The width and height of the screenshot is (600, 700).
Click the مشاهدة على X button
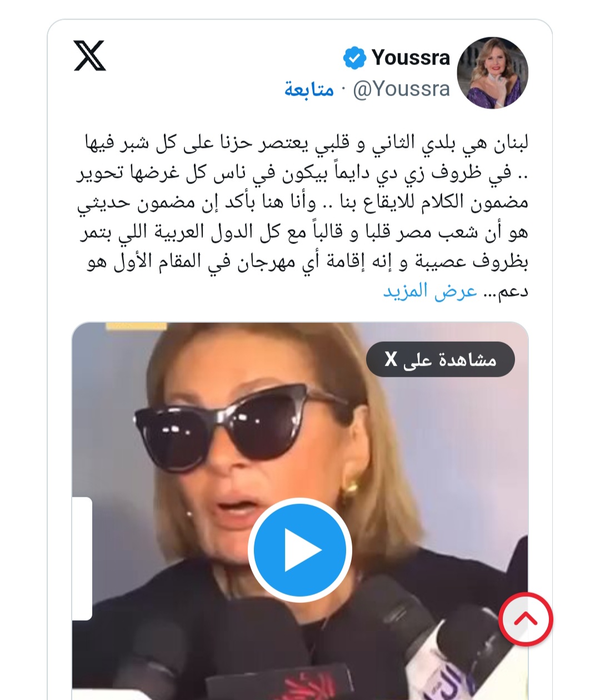tap(441, 359)
